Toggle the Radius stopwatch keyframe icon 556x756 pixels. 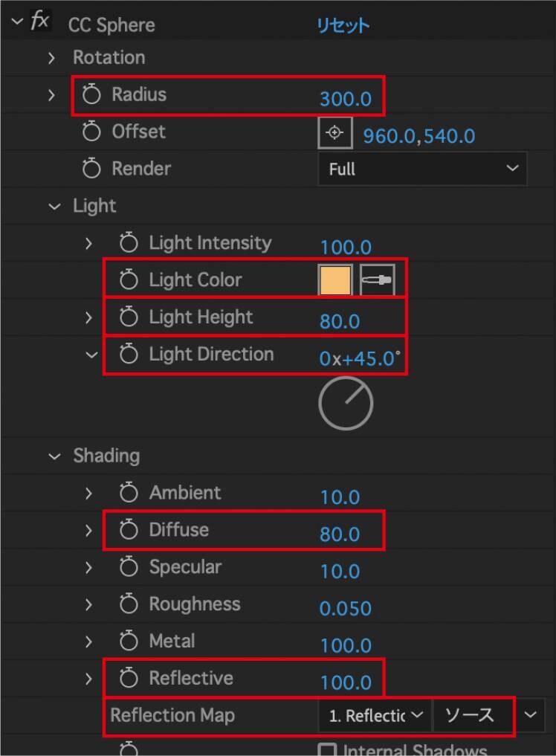point(91,95)
